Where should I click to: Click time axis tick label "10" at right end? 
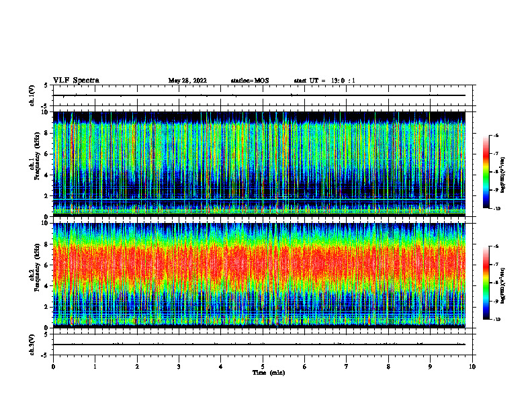tap(472, 367)
